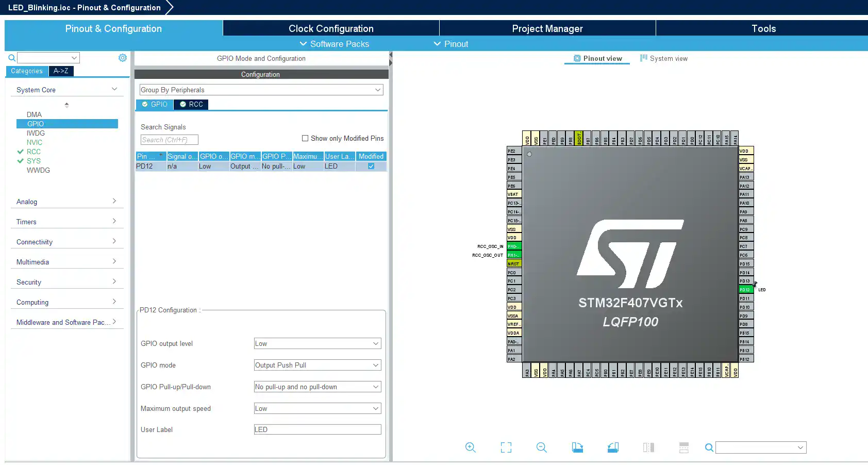Click the VCAP pin on the right side
Image resolution: width=868 pixels, height=465 pixels.
point(746,169)
